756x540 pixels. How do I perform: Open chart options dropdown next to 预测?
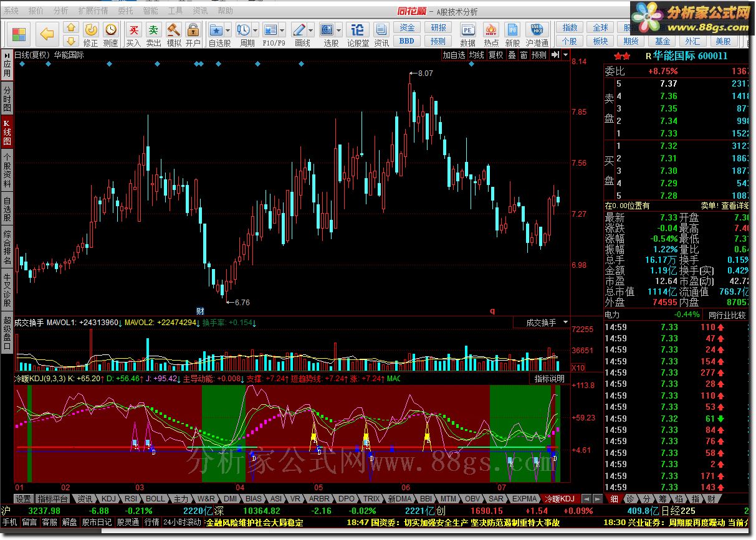click(x=565, y=55)
